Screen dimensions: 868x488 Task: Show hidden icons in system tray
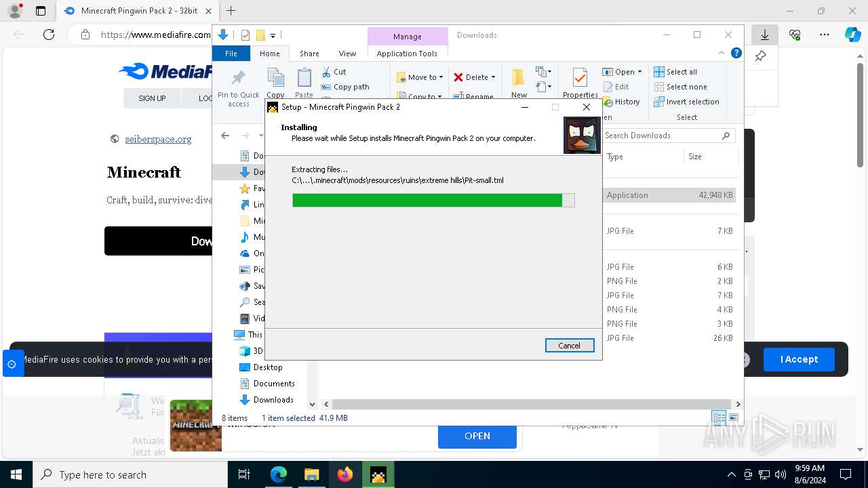731,474
